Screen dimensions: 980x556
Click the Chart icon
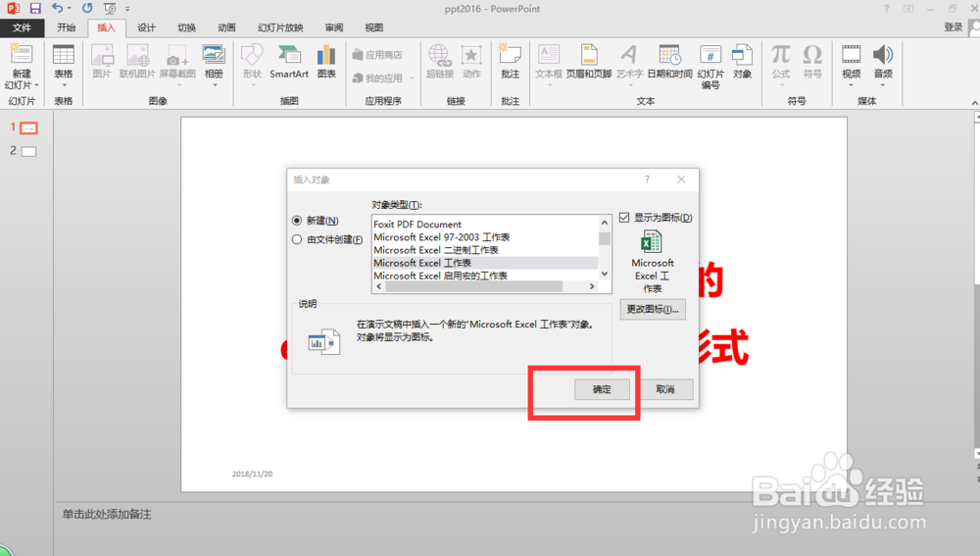326,55
